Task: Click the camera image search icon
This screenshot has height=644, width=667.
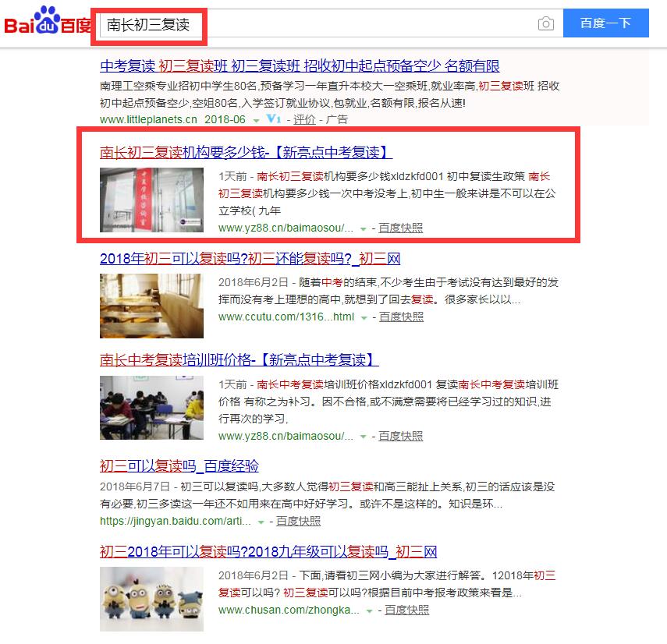Action: click(546, 23)
